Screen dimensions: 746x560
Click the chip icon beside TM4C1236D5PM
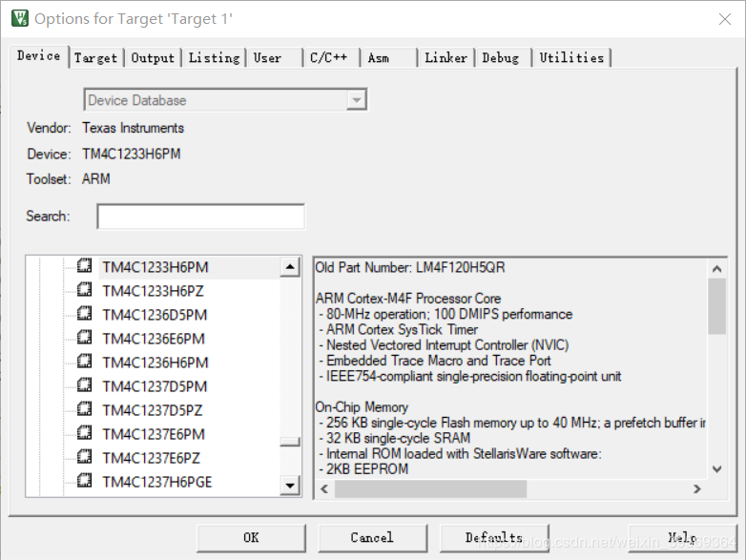(x=84, y=313)
